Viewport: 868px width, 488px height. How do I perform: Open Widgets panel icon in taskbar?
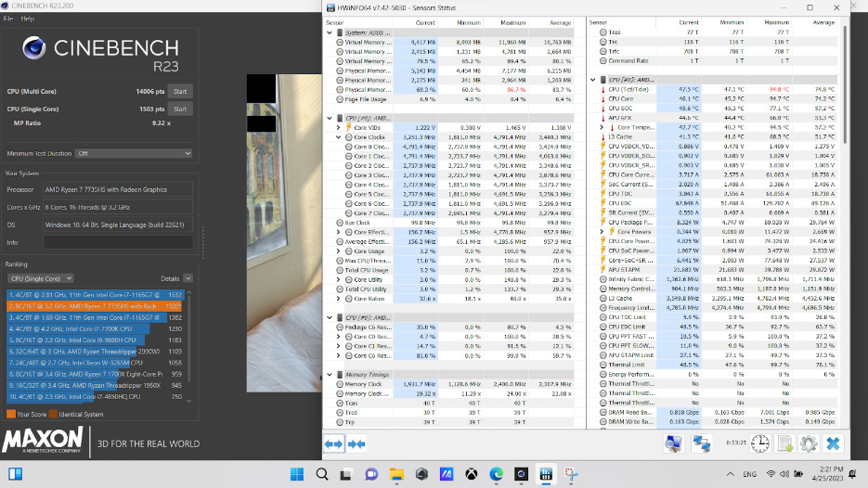(x=15, y=474)
